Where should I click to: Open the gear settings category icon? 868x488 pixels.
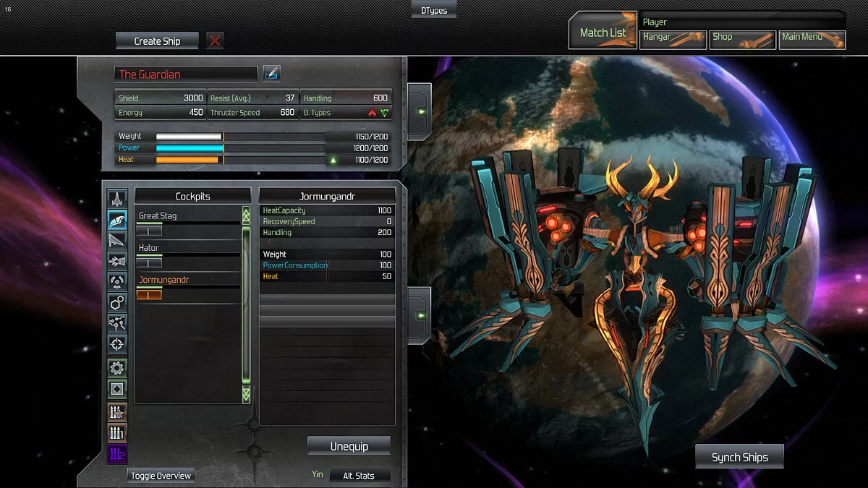click(117, 368)
